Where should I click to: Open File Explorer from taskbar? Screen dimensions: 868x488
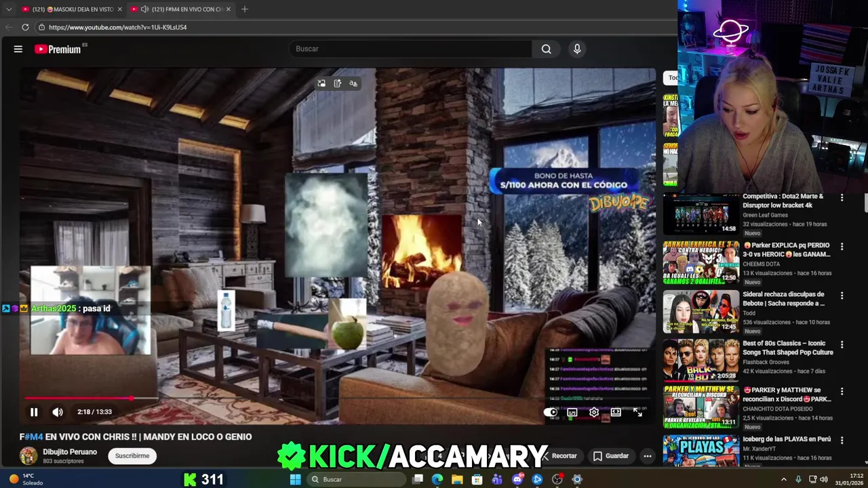[x=457, y=479]
